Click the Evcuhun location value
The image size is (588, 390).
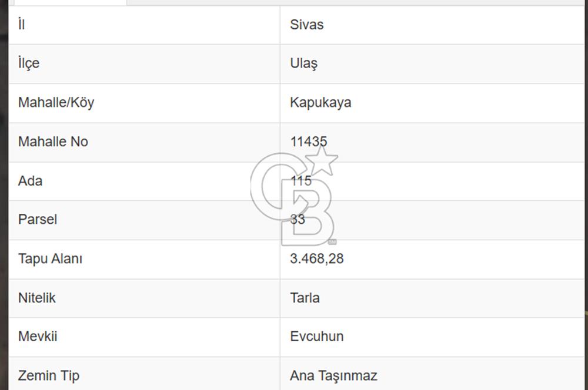(316, 337)
